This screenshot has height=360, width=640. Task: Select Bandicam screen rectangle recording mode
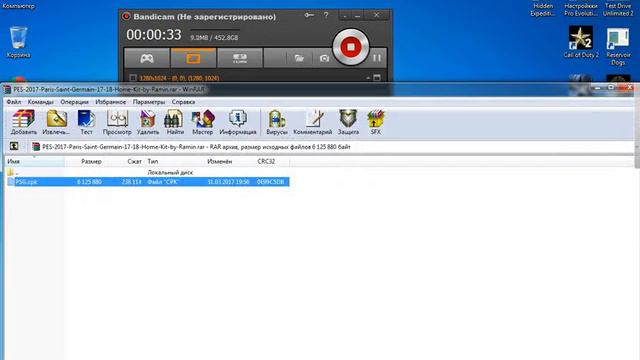(193, 58)
